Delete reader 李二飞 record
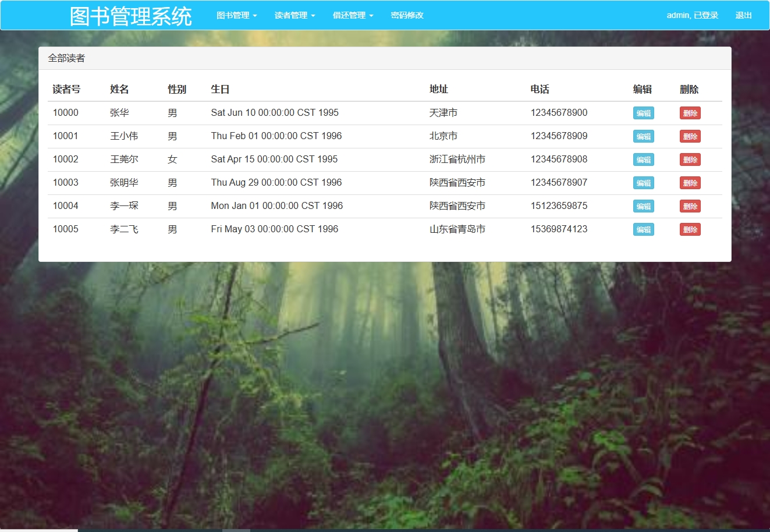Image resolution: width=770 pixels, height=532 pixels. point(690,229)
